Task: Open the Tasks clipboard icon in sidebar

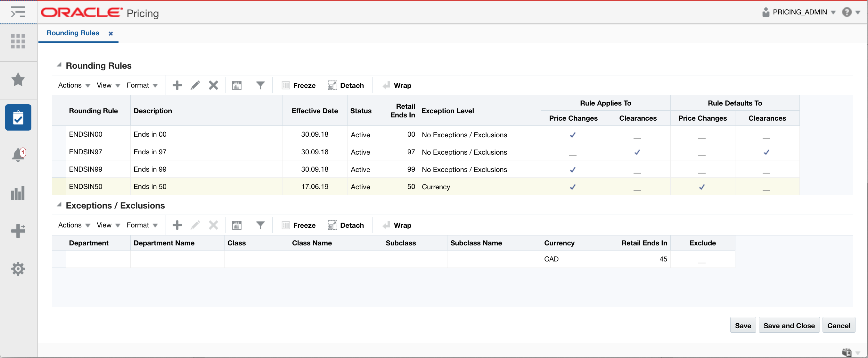Action: tap(18, 117)
